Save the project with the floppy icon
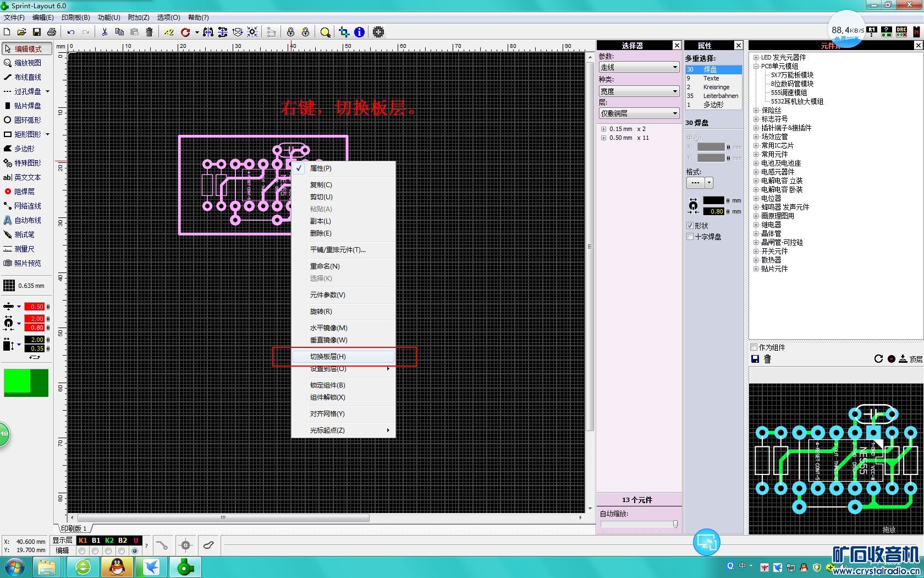 tap(37, 32)
